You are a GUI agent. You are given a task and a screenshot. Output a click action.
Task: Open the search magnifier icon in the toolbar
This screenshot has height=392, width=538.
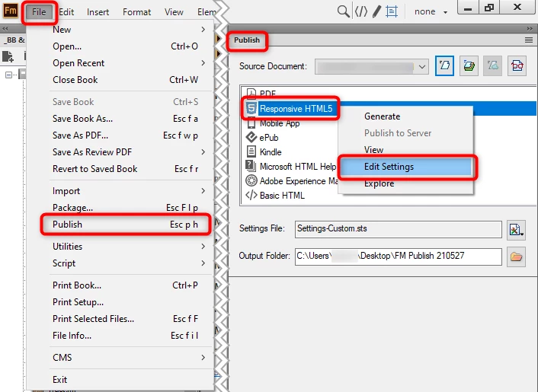click(343, 11)
